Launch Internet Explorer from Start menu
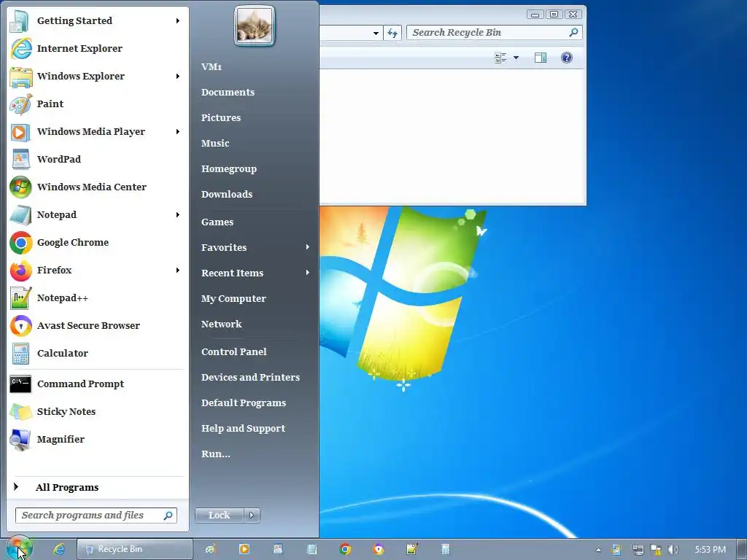Viewport: 747px width, 560px height. click(97, 48)
